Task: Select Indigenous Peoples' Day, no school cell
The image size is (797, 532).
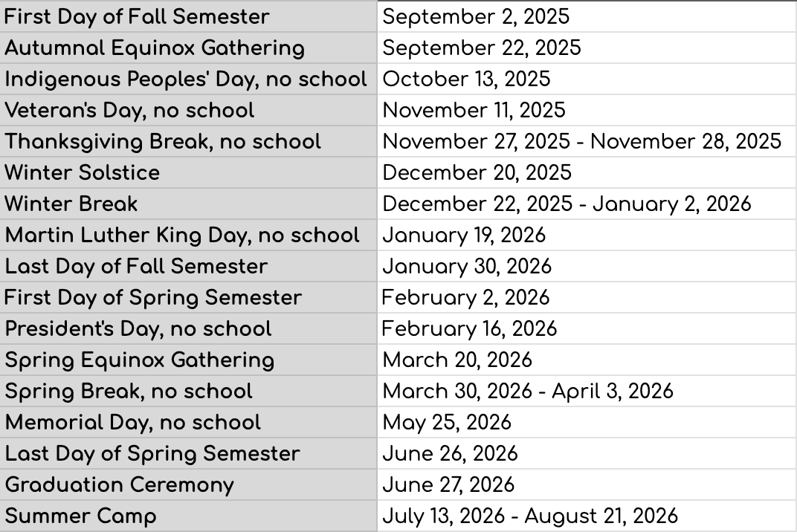Action: pos(188,79)
